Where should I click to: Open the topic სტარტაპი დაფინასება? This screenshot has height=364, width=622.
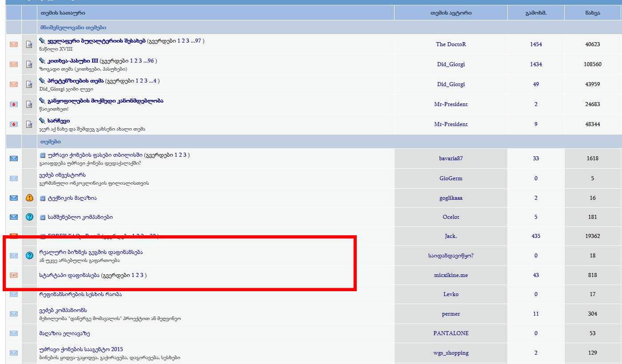point(69,275)
